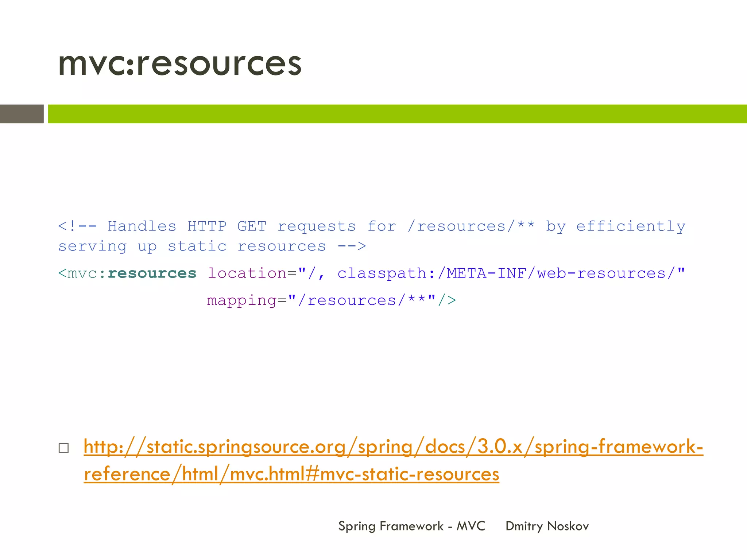The height and width of the screenshot is (560, 747).
Task: Click the green horizontal divider bar
Action: pos(397,114)
